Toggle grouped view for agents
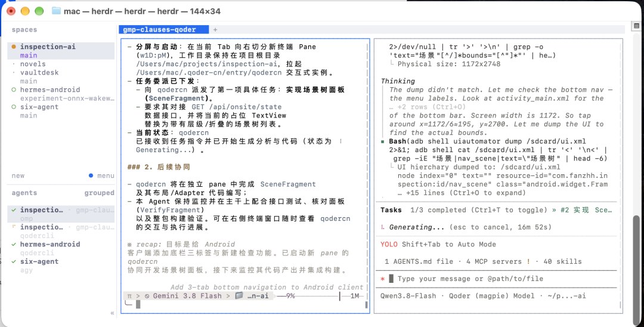 click(99, 193)
